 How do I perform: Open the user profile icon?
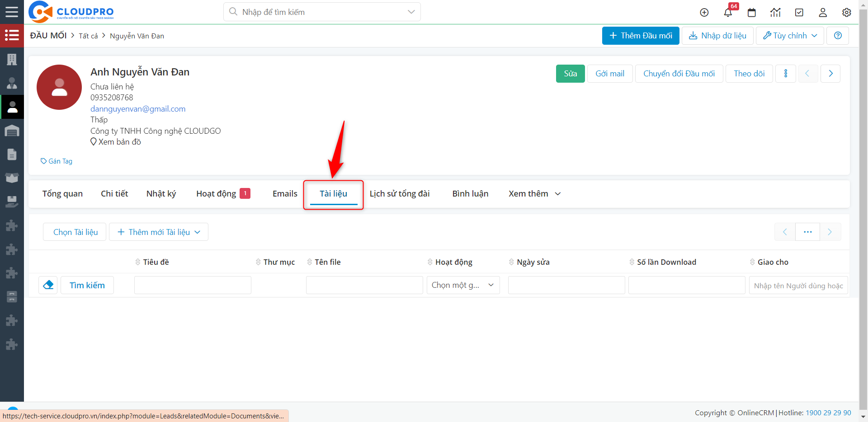point(823,13)
